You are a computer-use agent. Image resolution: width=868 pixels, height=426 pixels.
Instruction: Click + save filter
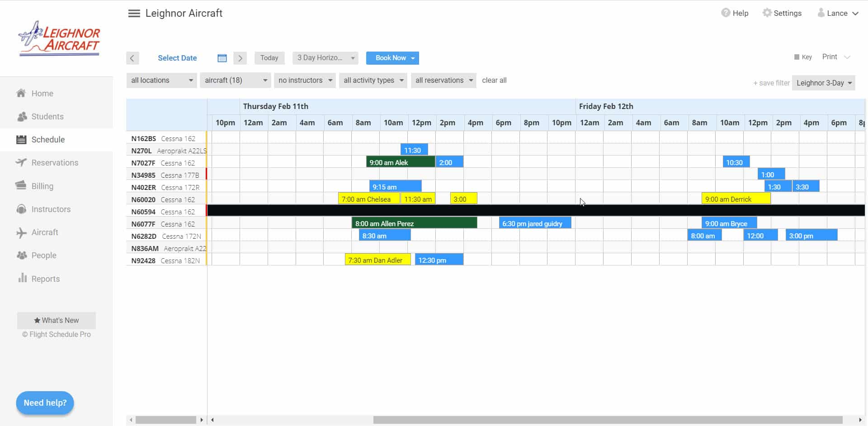point(771,83)
